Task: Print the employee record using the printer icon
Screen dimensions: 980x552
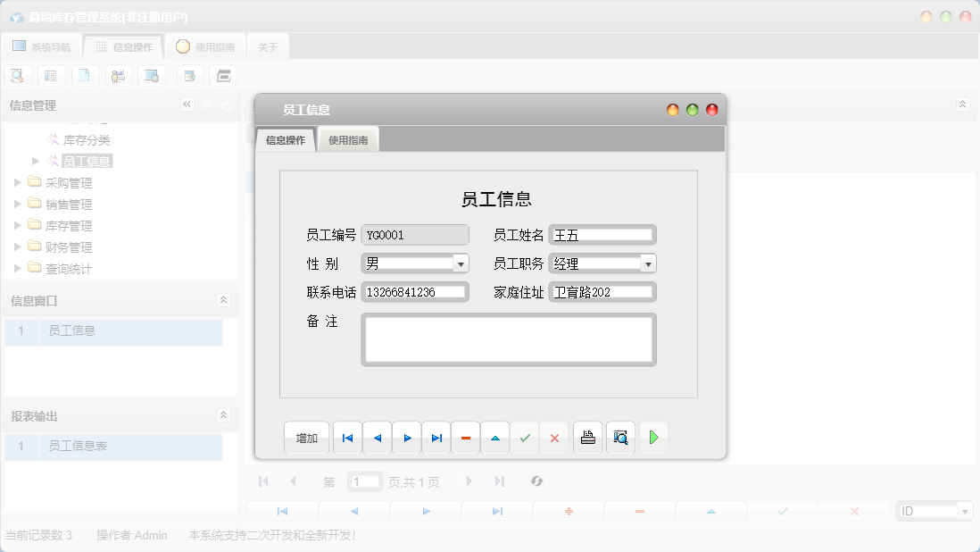Action: tap(587, 438)
